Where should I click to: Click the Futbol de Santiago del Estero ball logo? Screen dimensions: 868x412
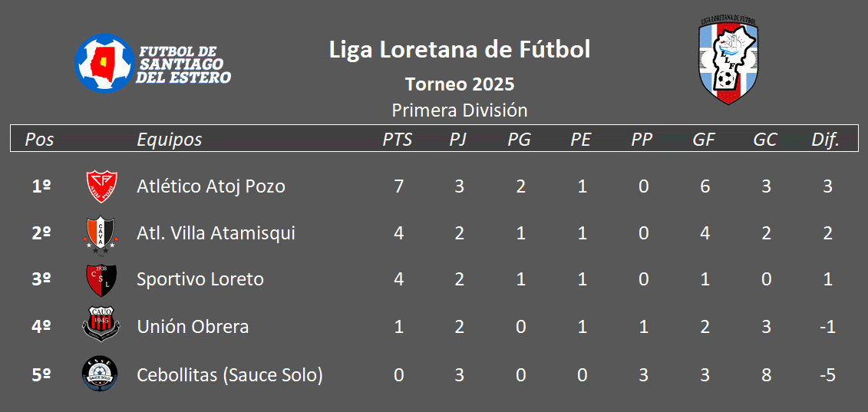tap(104, 63)
